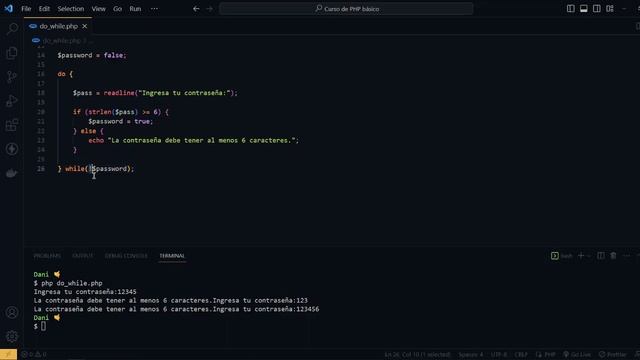The image size is (640, 360).
Task: Open the launch profile dropdown next to plus
Action: pos(589,256)
